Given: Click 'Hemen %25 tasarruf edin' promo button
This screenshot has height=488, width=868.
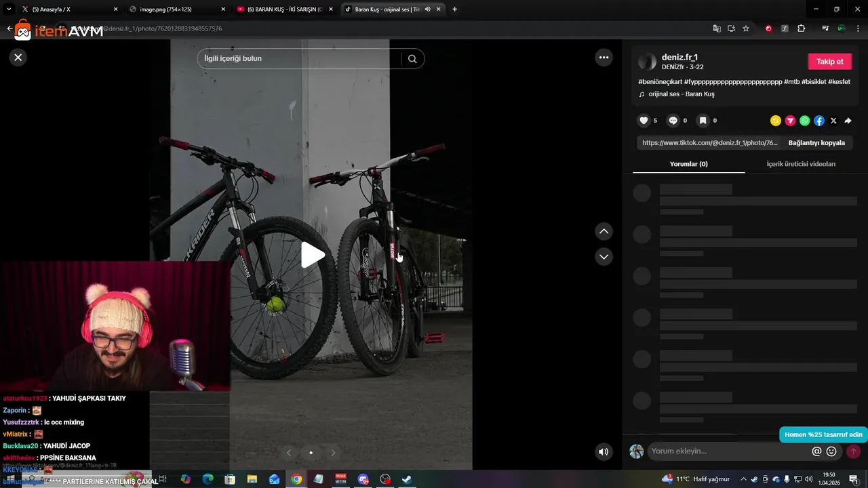Looking at the screenshot, I should tap(823, 434).
